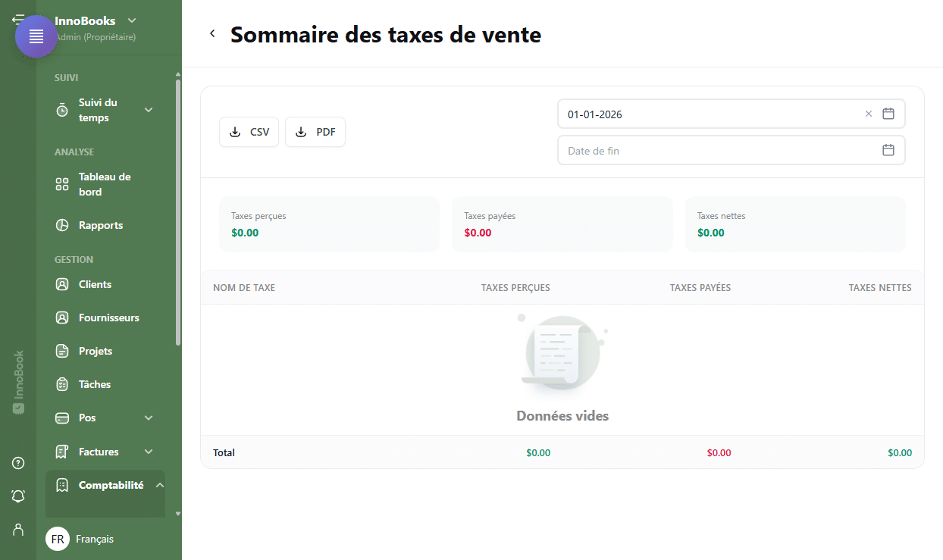This screenshot has height=560, width=943.
Task: Open Tâches menu item
Action: click(105, 384)
